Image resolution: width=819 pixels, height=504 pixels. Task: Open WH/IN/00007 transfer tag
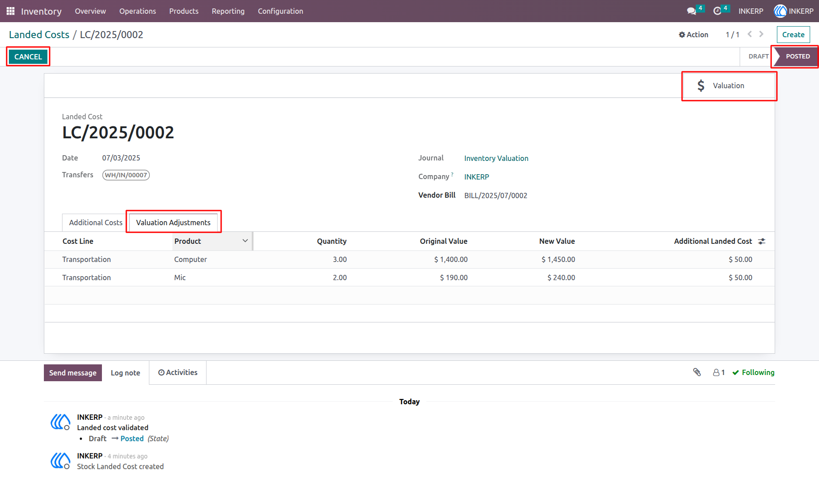coord(126,175)
